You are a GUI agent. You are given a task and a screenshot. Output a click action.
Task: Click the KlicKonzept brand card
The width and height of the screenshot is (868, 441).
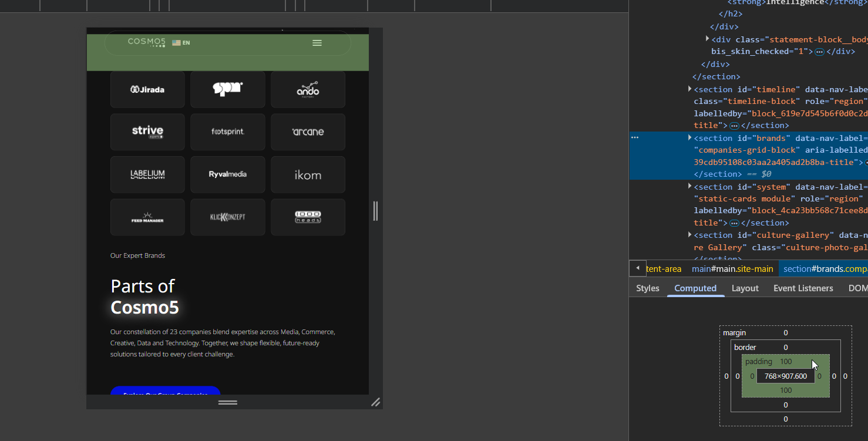pos(228,217)
